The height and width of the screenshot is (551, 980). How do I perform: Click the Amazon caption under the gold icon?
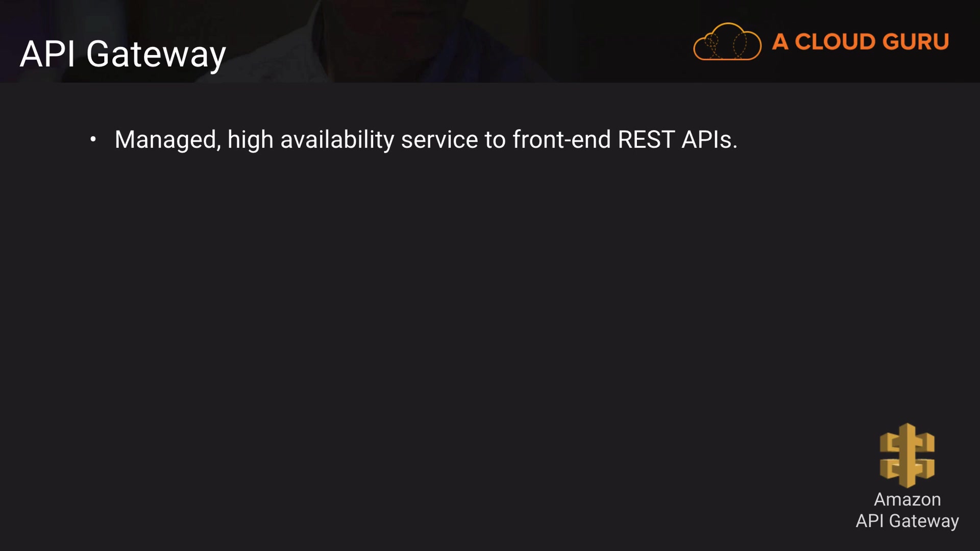pyautogui.click(x=907, y=499)
